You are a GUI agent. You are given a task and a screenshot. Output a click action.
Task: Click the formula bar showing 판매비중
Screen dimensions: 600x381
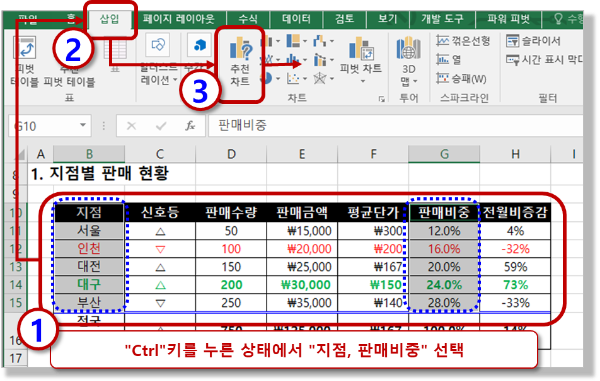point(396,125)
